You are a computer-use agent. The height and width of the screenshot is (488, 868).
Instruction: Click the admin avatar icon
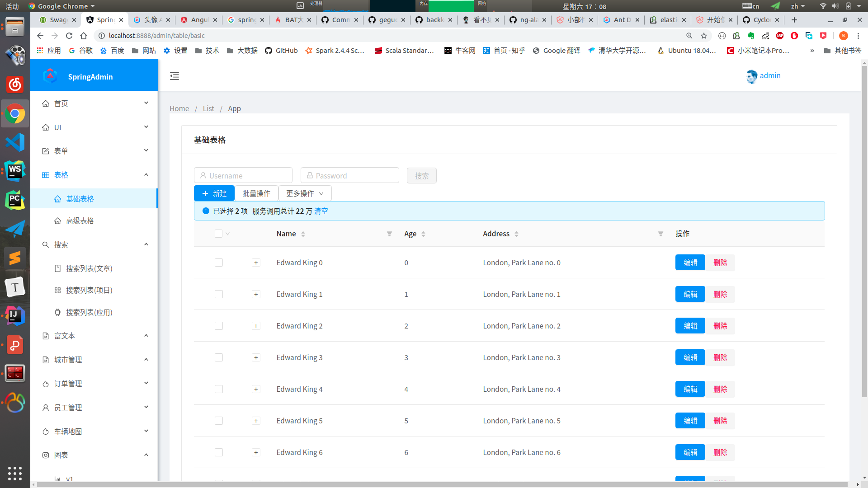[x=751, y=76]
